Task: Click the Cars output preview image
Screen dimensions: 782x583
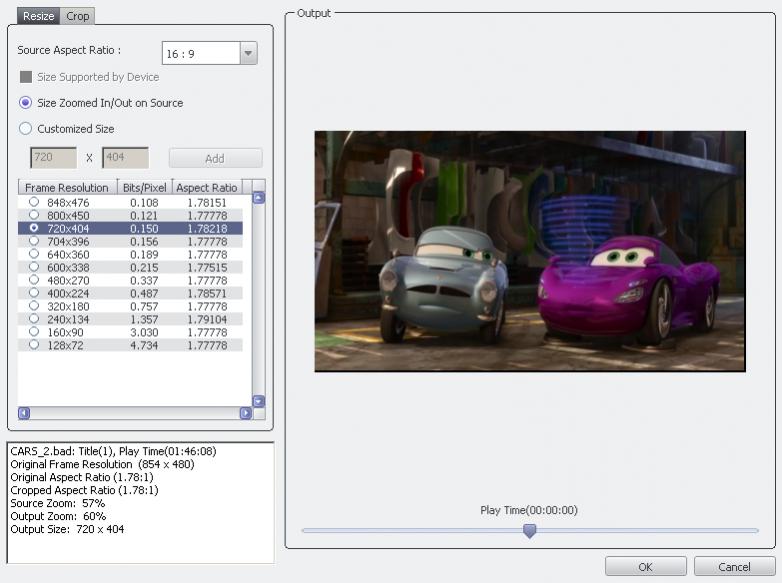Action: (530, 251)
